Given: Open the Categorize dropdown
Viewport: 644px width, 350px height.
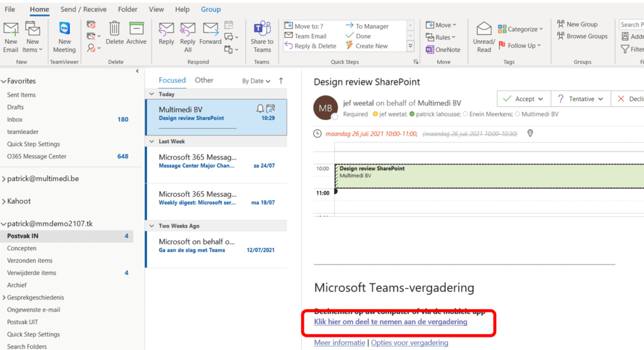Looking at the screenshot, I should 520,29.
